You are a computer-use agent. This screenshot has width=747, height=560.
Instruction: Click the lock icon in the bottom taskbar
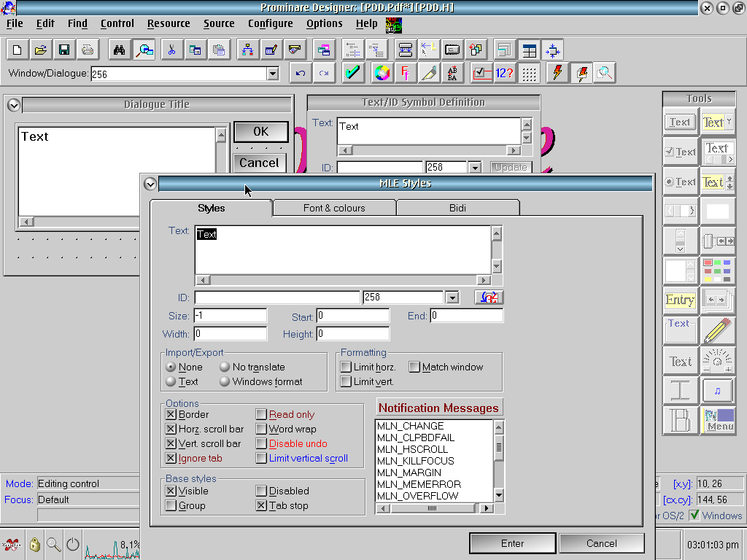click(34, 544)
